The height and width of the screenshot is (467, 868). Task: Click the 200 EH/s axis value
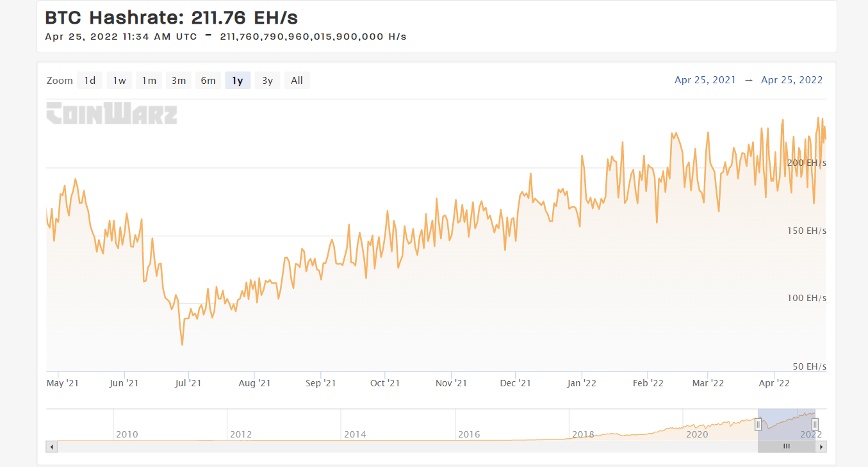(807, 163)
